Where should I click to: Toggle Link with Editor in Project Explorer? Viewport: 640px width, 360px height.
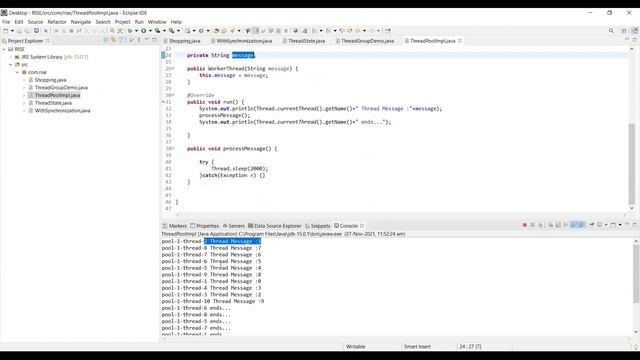click(x=113, y=40)
